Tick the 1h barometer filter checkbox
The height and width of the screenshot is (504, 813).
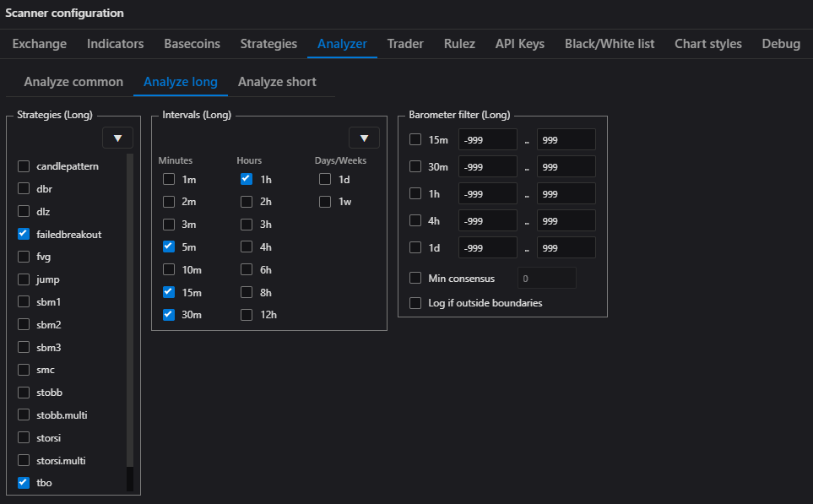[x=415, y=193]
